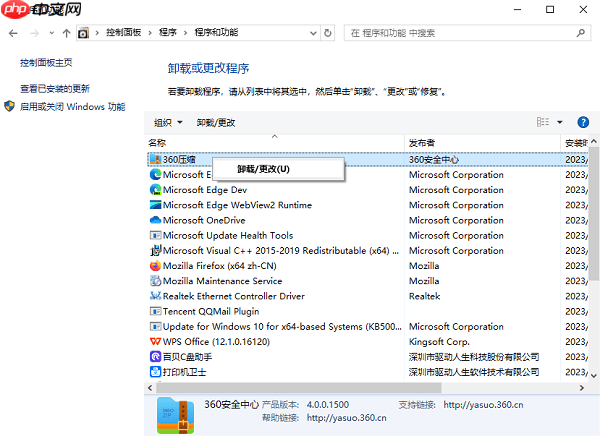The height and width of the screenshot is (436, 600).
Task: Click the WPS Office icon
Action: [155, 341]
